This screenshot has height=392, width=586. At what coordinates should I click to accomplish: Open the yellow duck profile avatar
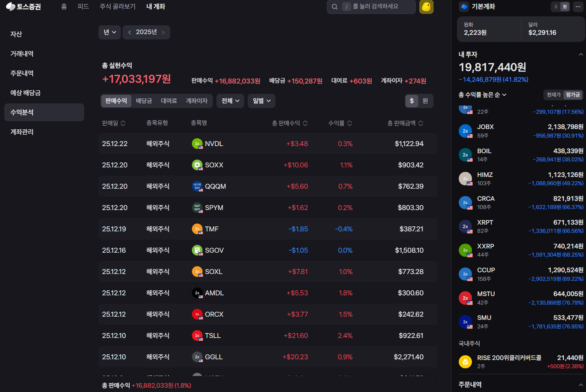[x=426, y=6]
